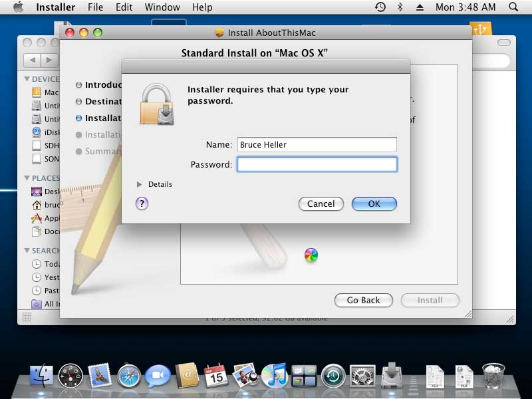Image resolution: width=532 pixels, height=399 pixels.
Task: Collapse the PLACES section in Finder sidebar
Action: coord(27,178)
